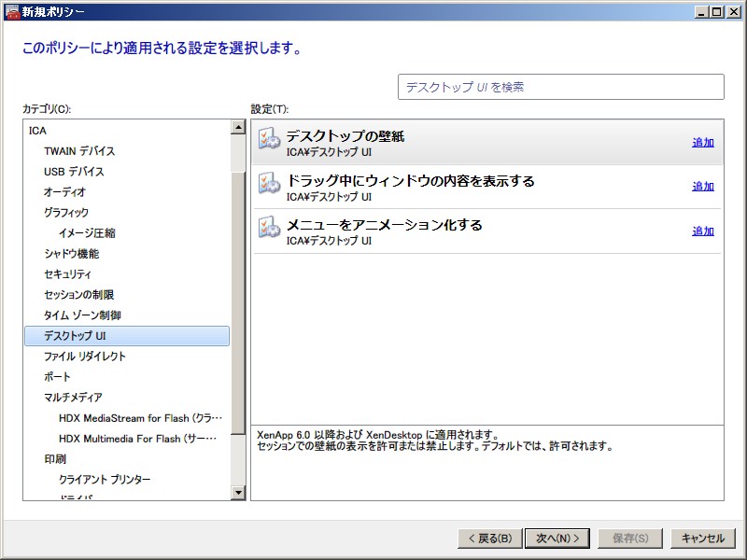
Task: Select the TWAIN デバイス category
Action: 79,151
